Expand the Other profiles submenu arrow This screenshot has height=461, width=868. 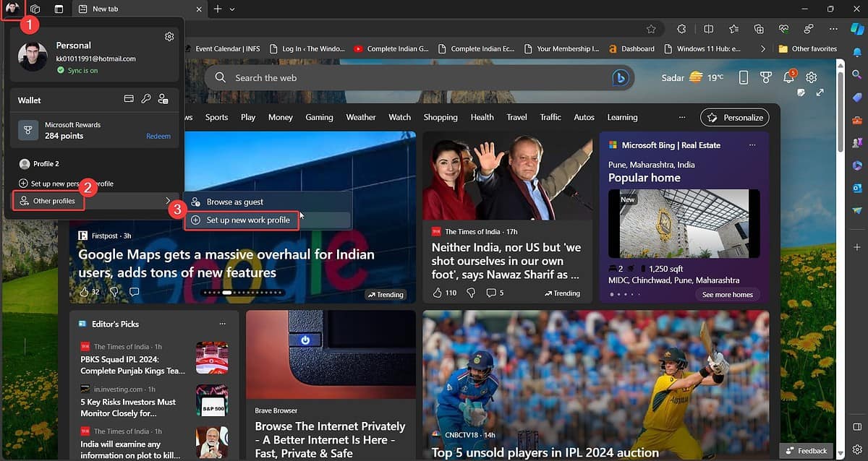pos(168,201)
